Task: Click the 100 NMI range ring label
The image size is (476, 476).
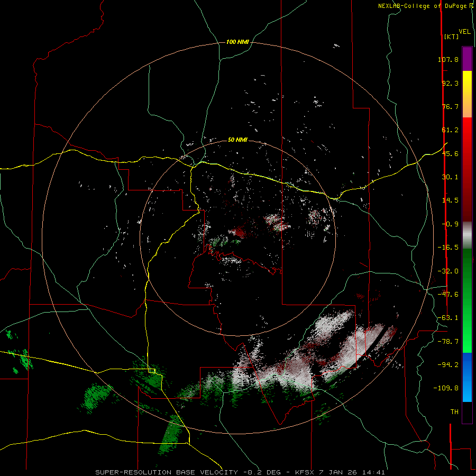Action: (x=237, y=42)
